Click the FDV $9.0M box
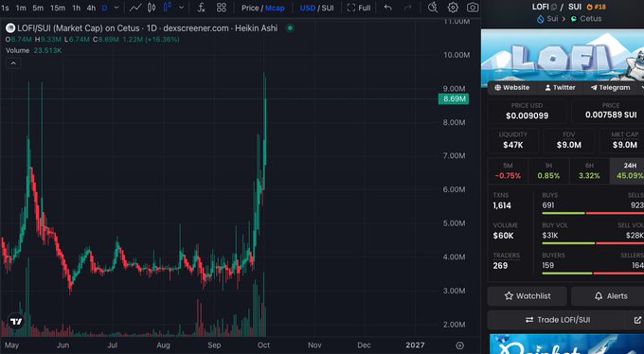The image size is (644, 354). (569, 140)
